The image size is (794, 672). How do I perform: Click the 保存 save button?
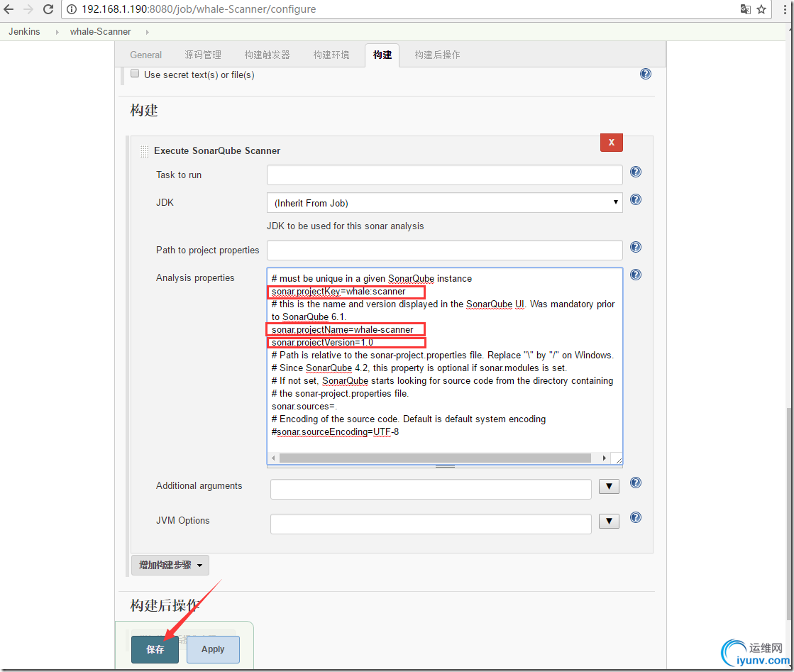(x=155, y=649)
